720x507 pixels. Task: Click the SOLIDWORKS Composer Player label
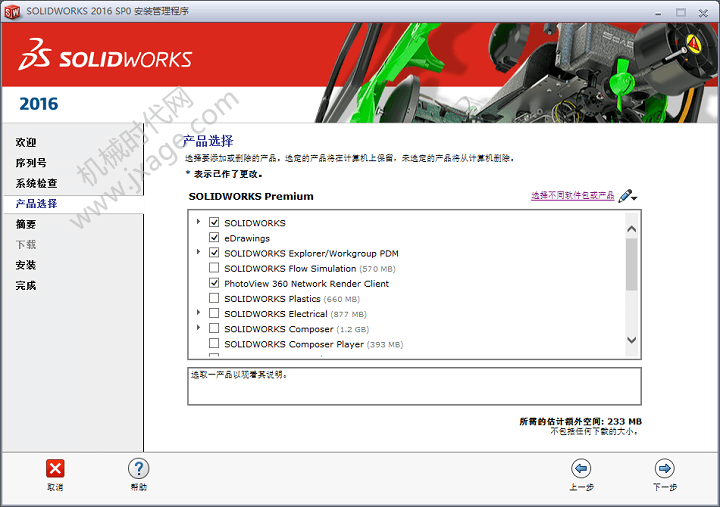pos(294,344)
